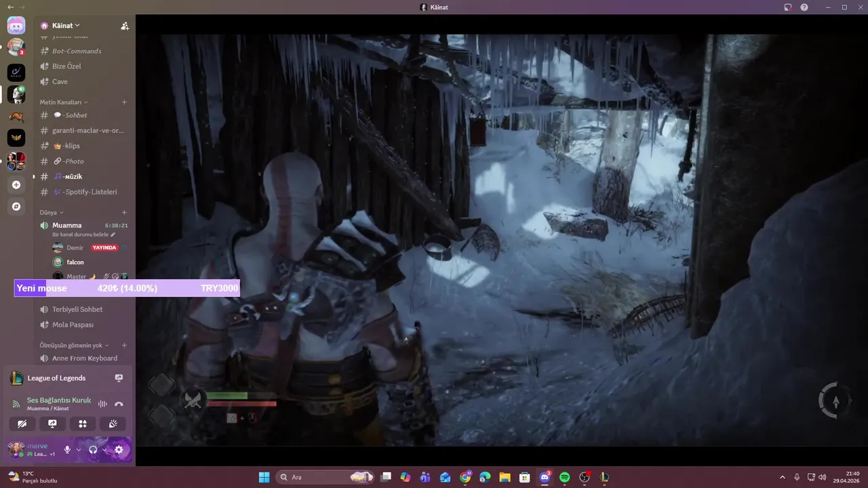This screenshot has height=488, width=868.
Task: Click Demir's game stream video
Action: coord(502,240)
